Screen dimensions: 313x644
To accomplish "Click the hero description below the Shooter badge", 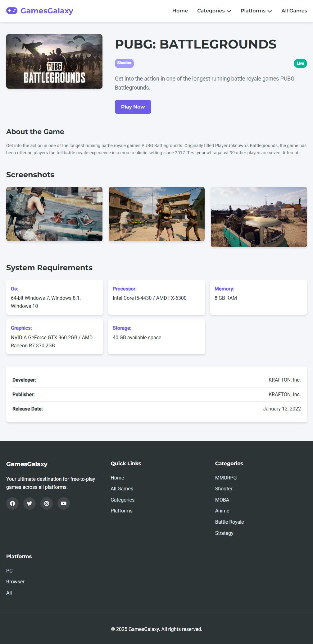I will [x=205, y=83].
